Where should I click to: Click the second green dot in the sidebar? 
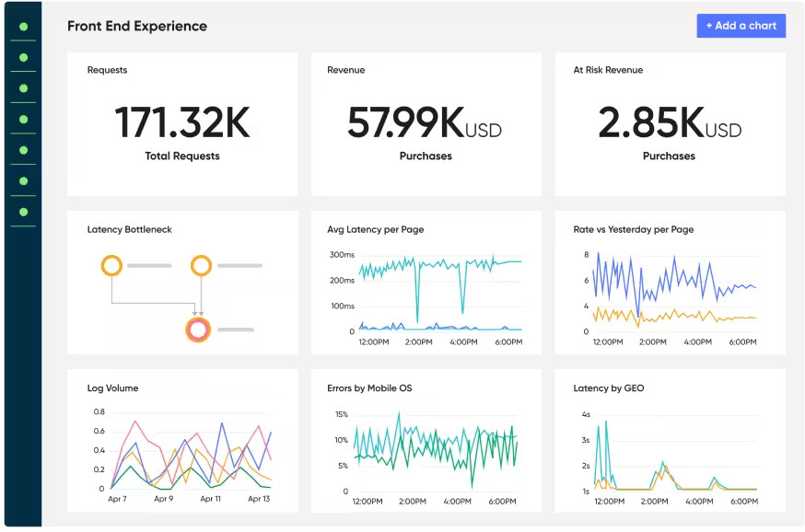coord(23,57)
